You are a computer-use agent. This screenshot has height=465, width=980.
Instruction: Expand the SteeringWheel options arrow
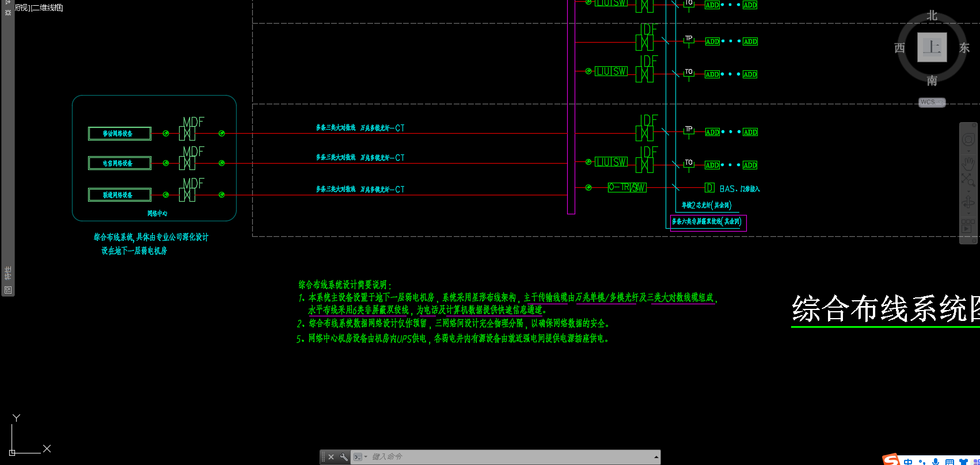[968, 150]
